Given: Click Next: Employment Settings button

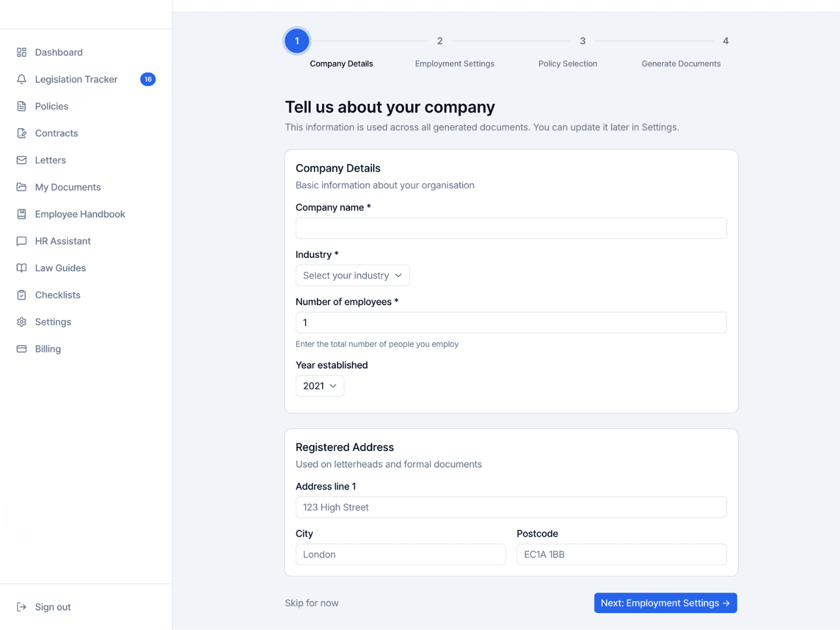Looking at the screenshot, I should (664, 603).
